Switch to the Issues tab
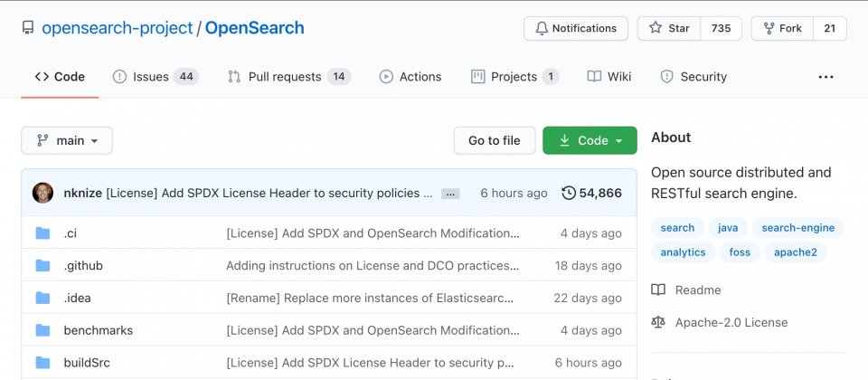This screenshot has width=868, height=380. 156,77
